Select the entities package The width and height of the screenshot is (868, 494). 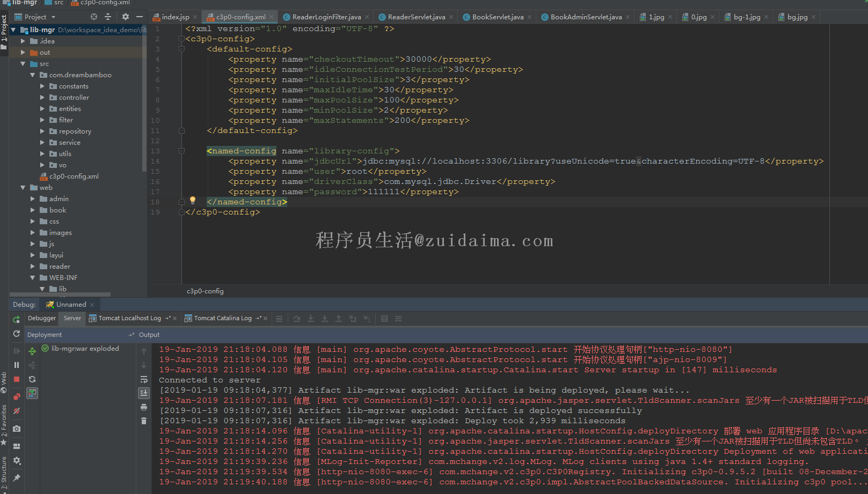tap(65, 108)
